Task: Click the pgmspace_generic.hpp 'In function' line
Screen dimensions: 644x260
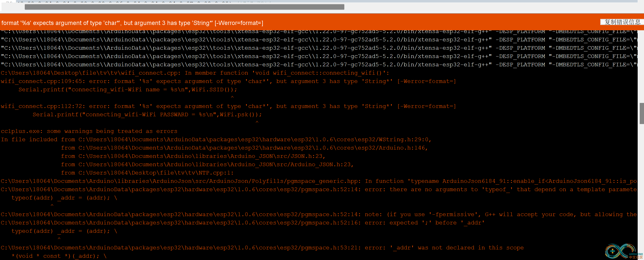Action: (319, 181)
